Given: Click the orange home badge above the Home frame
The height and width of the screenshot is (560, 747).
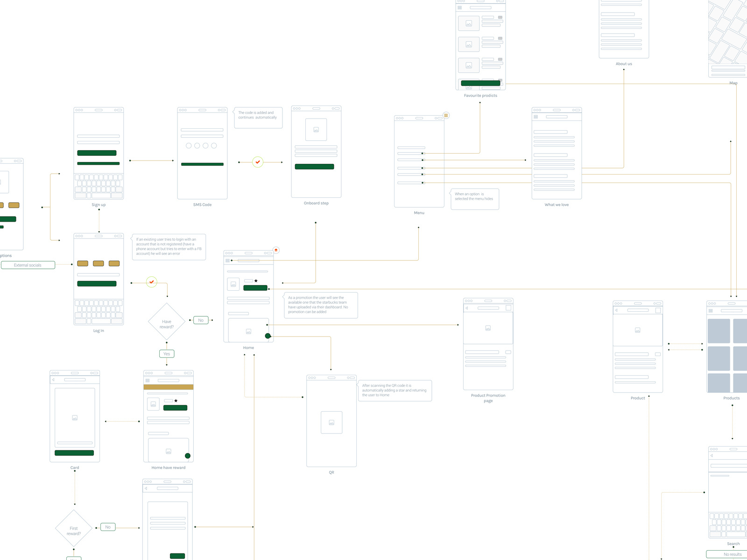Looking at the screenshot, I should [x=276, y=251].
